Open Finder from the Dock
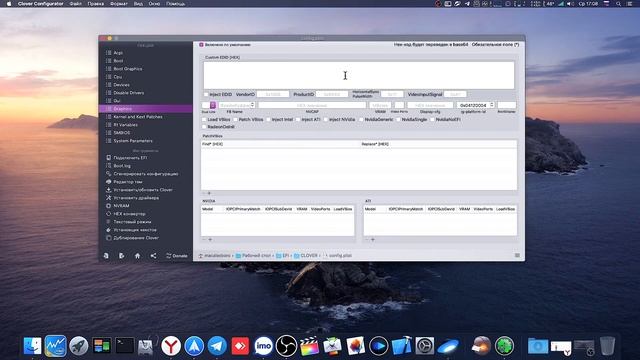This screenshot has height=360, width=640. coord(32,346)
